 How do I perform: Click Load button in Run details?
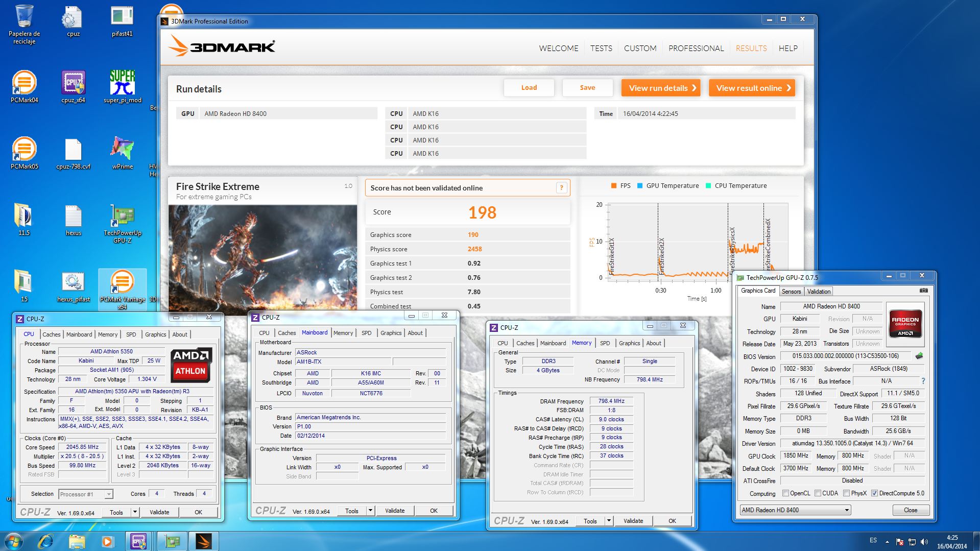pos(529,88)
